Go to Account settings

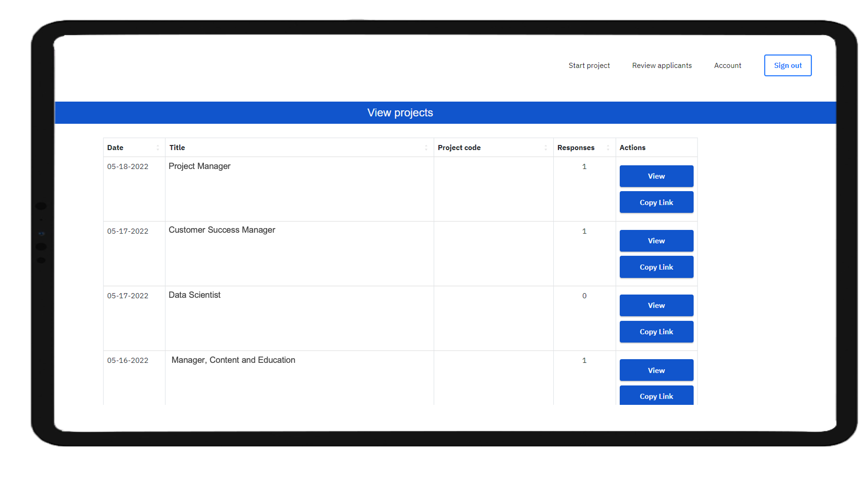point(727,66)
